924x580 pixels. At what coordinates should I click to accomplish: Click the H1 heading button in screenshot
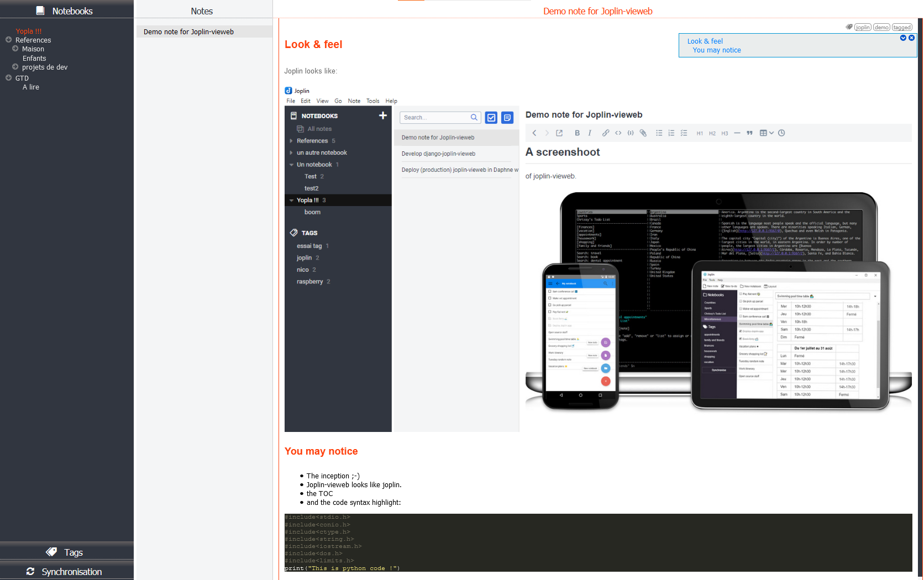(x=700, y=133)
